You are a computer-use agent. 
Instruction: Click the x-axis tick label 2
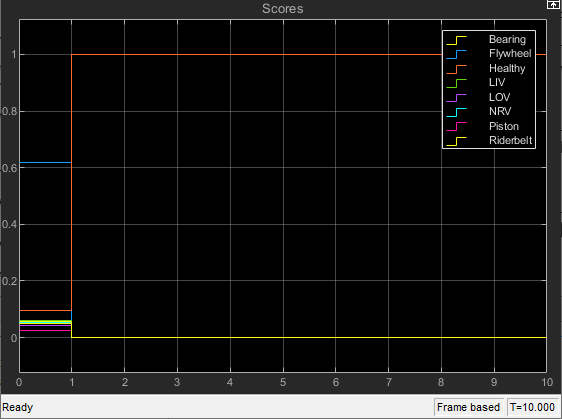click(x=124, y=382)
